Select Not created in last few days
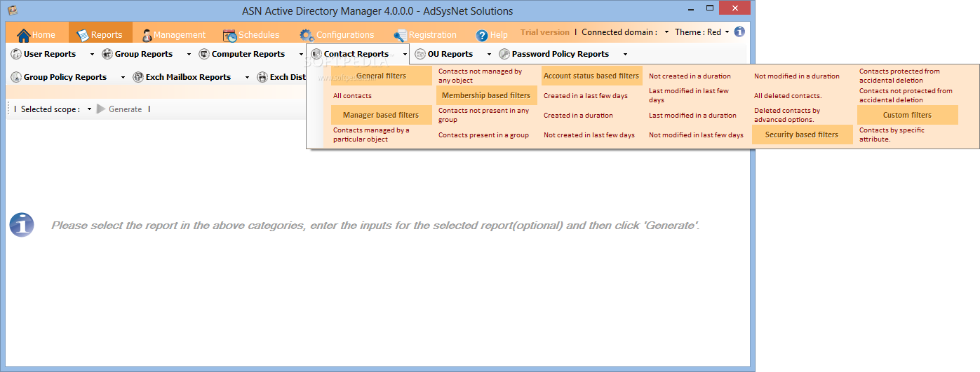980x372 pixels. point(589,135)
